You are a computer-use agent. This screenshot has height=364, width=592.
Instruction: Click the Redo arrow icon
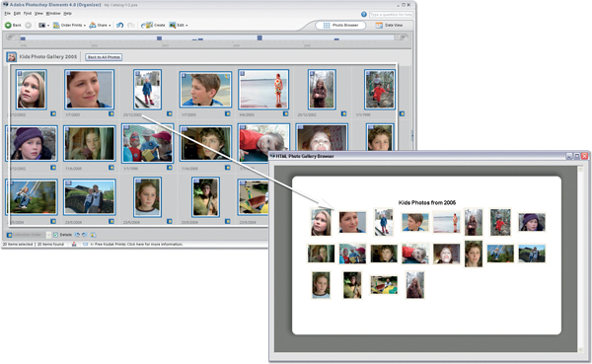[x=130, y=26]
